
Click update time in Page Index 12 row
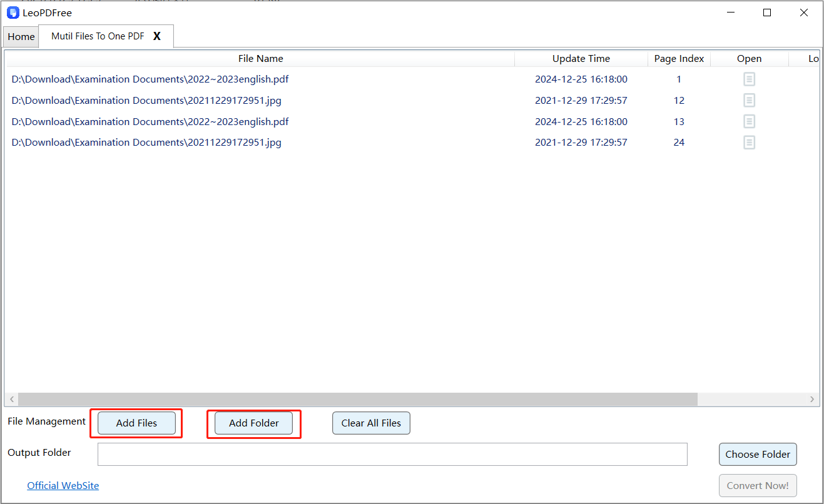tap(581, 101)
